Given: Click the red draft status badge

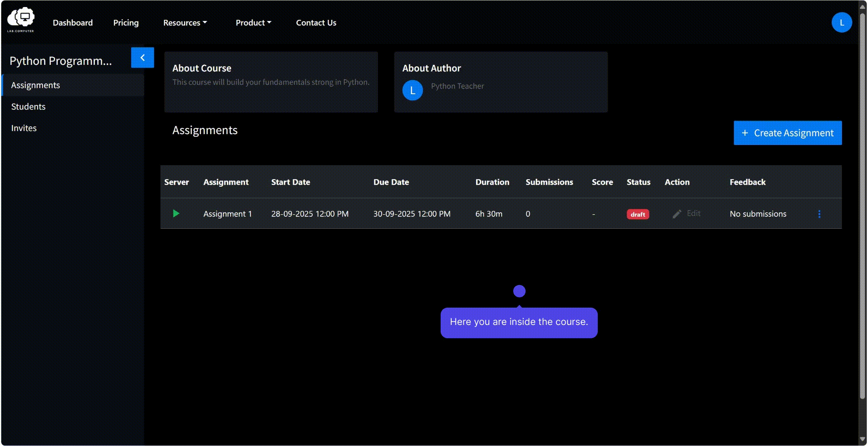Looking at the screenshot, I should click(638, 214).
